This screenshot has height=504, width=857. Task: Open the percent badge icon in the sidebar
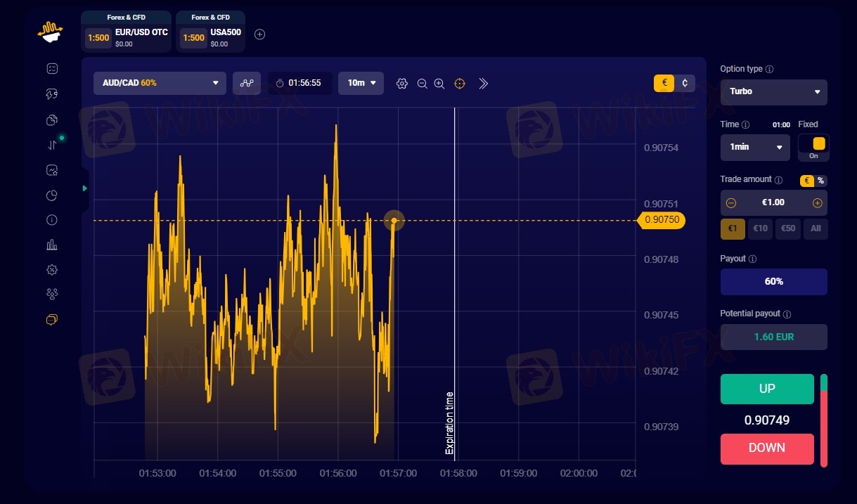tap(52, 270)
